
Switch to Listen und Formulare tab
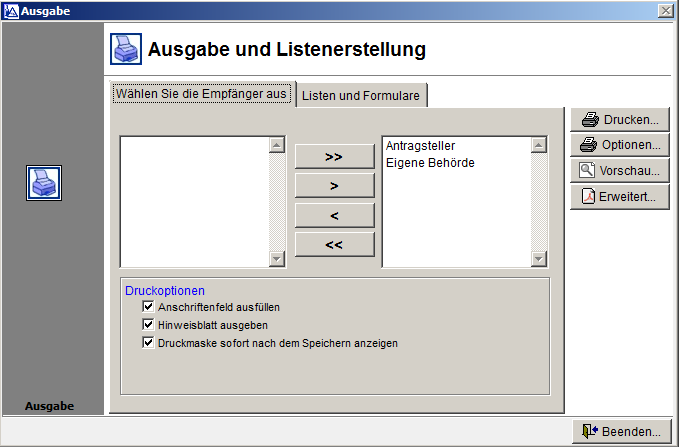tap(363, 95)
